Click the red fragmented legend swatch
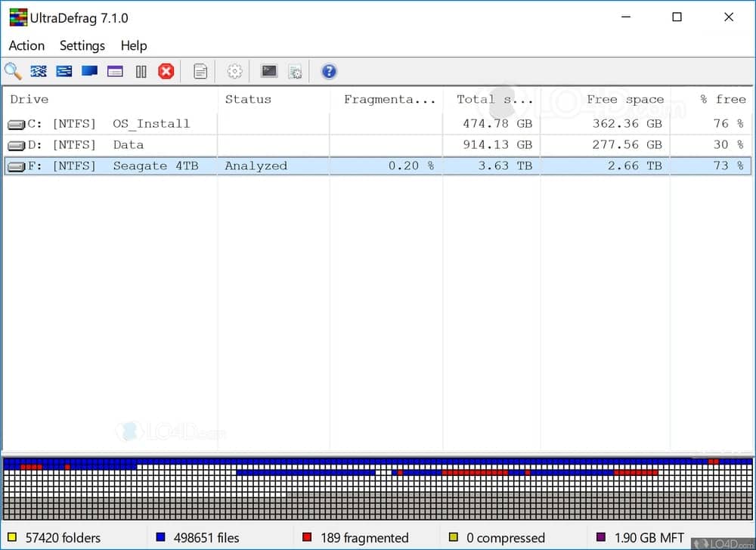Image resolution: width=756 pixels, height=550 pixels. pyautogui.click(x=307, y=537)
